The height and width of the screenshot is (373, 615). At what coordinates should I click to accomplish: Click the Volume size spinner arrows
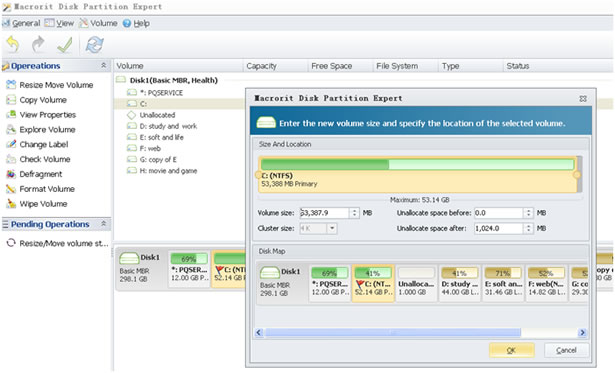(354, 213)
